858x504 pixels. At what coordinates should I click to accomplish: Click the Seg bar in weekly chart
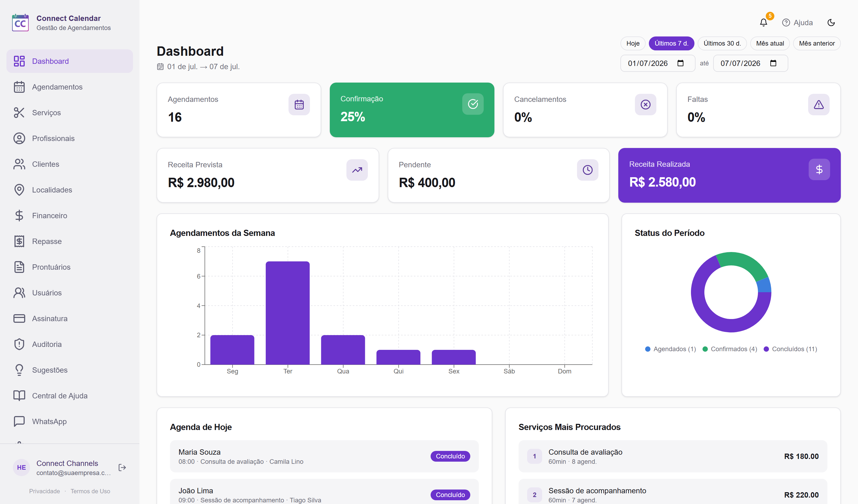pos(232,350)
